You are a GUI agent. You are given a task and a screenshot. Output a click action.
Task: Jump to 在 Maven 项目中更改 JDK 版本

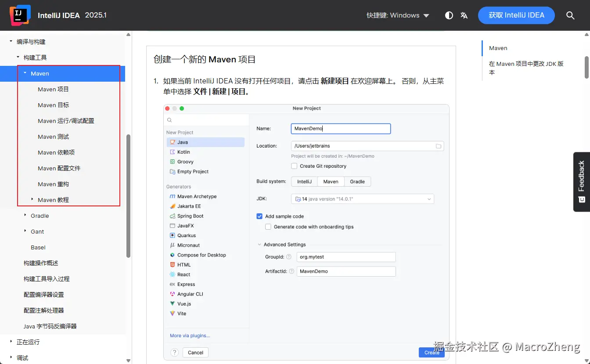526,68
